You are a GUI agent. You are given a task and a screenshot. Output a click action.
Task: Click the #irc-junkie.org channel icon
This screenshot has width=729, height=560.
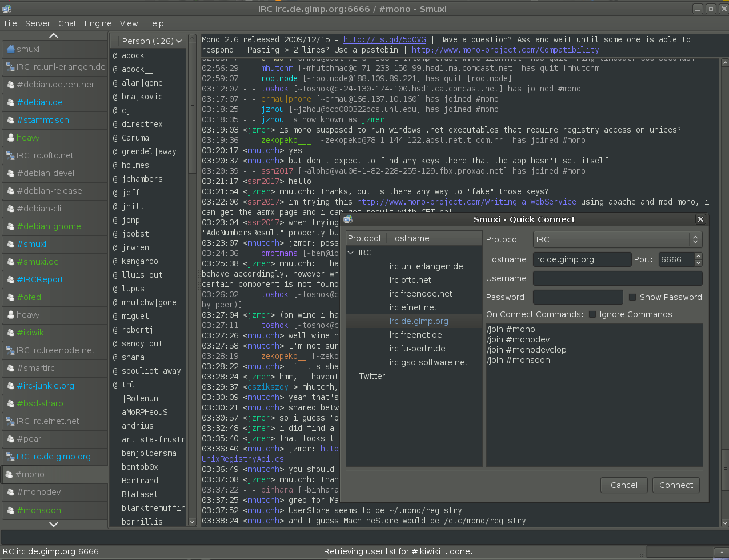pos(10,386)
